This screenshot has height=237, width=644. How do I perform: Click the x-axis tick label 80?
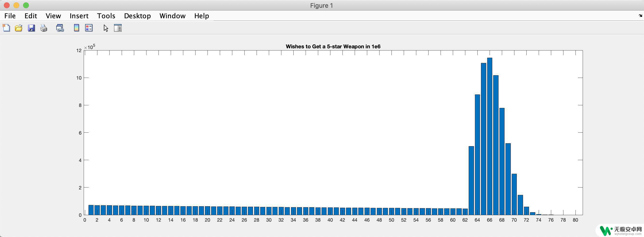(x=575, y=220)
